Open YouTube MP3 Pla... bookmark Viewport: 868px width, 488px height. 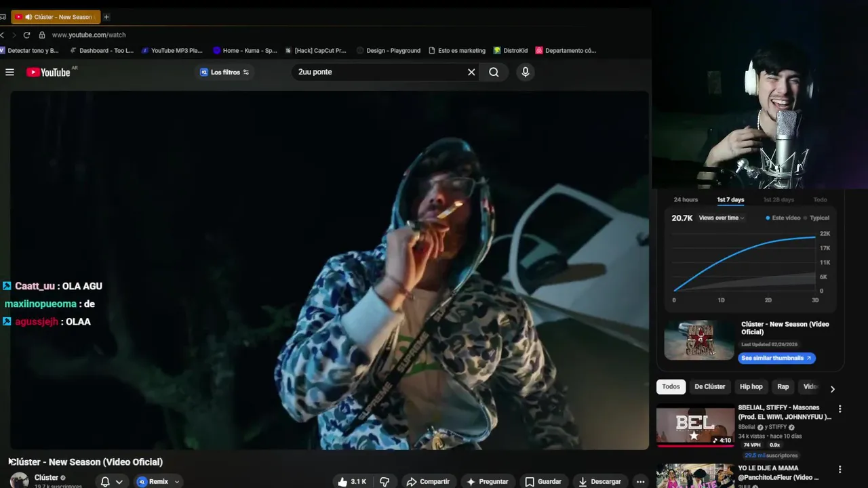pyautogui.click(x=172, y=50)
